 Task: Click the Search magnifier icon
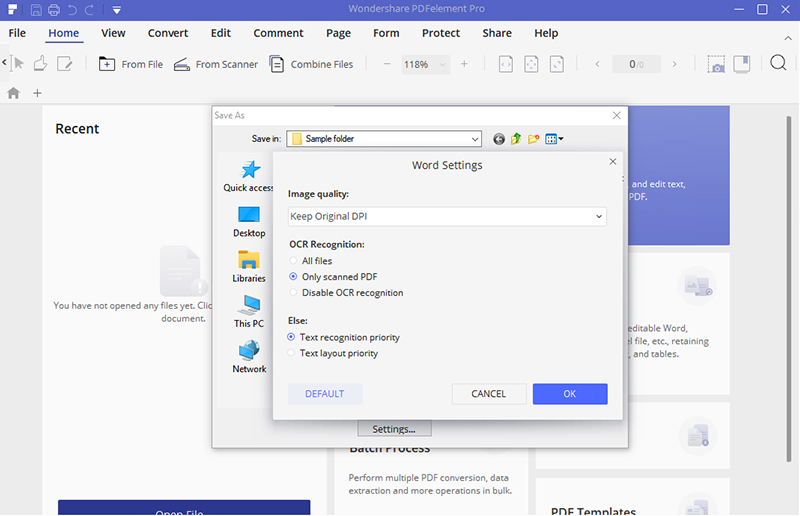pyautogui.click(x=778, y=63)
